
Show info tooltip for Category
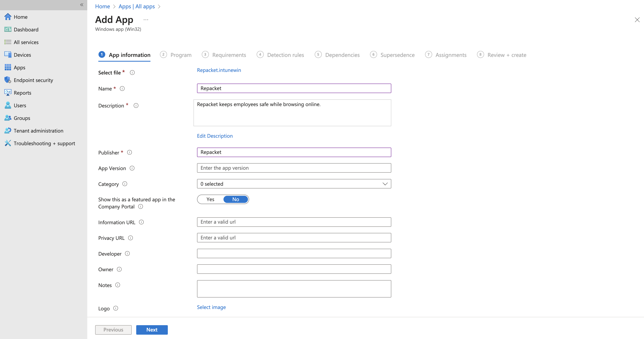point(125,184)
